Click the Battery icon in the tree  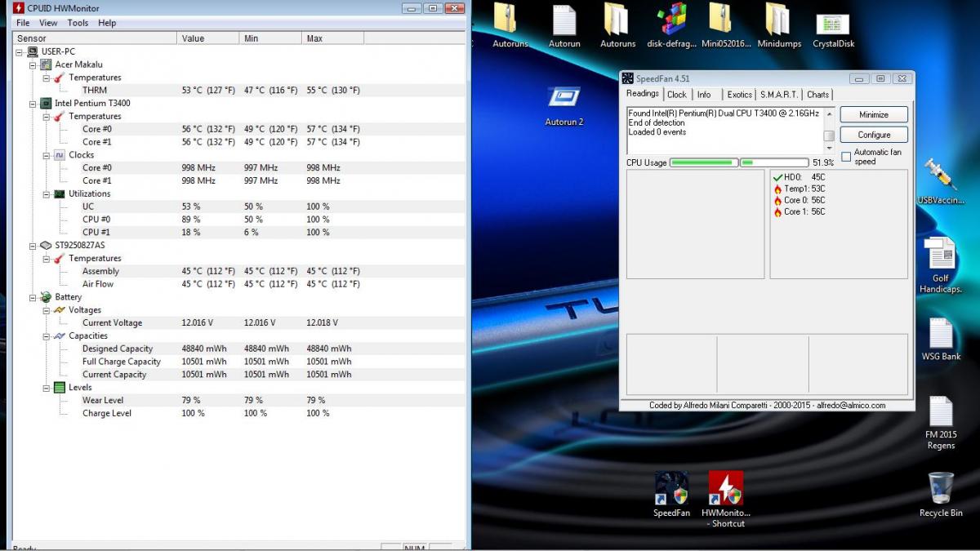coord(46,297)
